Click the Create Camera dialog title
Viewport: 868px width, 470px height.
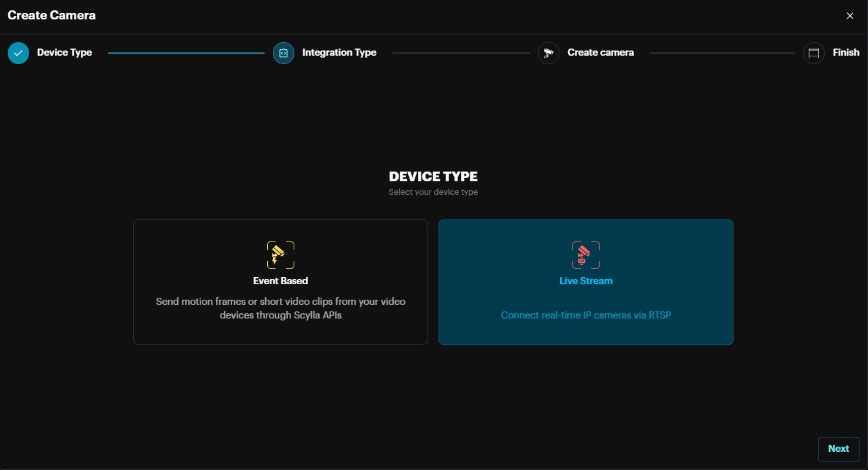tap(52, 16)
